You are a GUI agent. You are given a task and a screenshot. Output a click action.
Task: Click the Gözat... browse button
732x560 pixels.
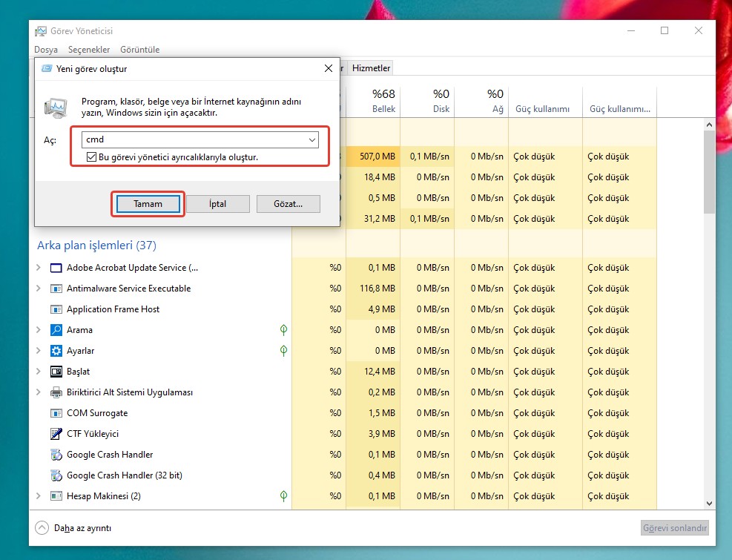[288, 204]
